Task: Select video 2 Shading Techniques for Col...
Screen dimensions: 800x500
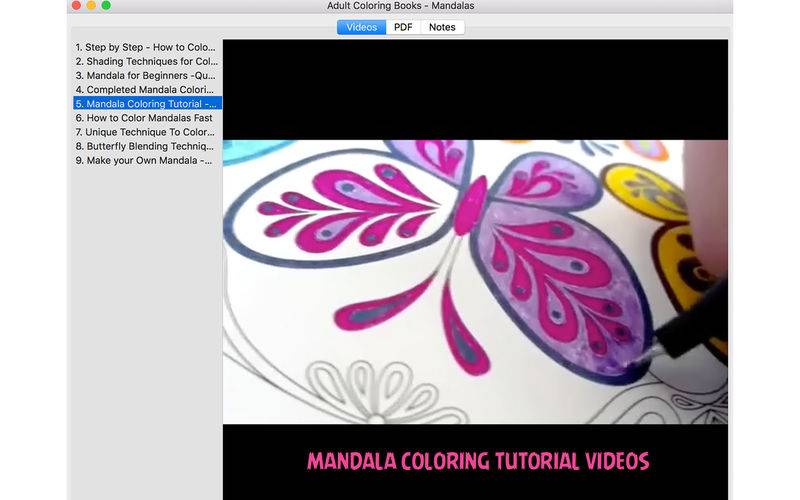Action: pyautogui.click(x=147, y=61)
